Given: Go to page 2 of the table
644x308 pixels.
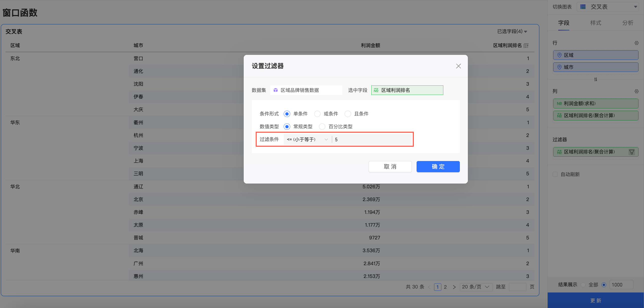Looking at the screenshot, I should coord(445,287).
